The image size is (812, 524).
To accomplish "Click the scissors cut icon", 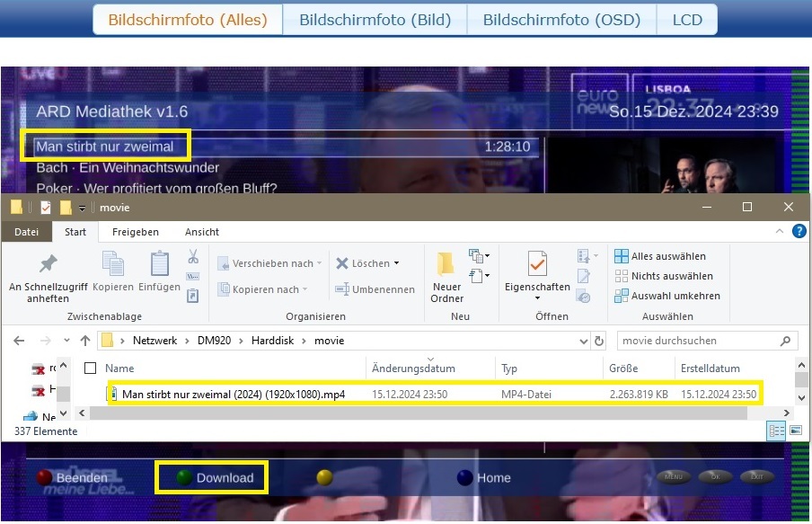I will pyautogui.click(x=193, y=256).
